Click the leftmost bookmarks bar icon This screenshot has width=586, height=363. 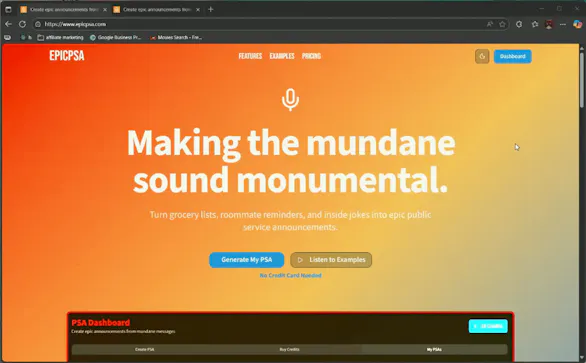coord(7,37)
